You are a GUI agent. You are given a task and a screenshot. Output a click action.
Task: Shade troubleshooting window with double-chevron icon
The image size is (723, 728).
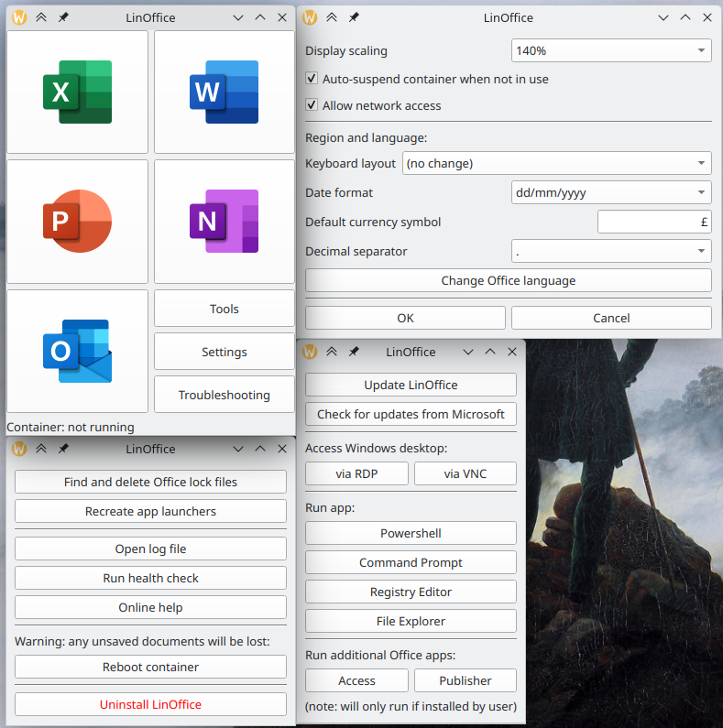pyautogui.click(x=41, y=449)
